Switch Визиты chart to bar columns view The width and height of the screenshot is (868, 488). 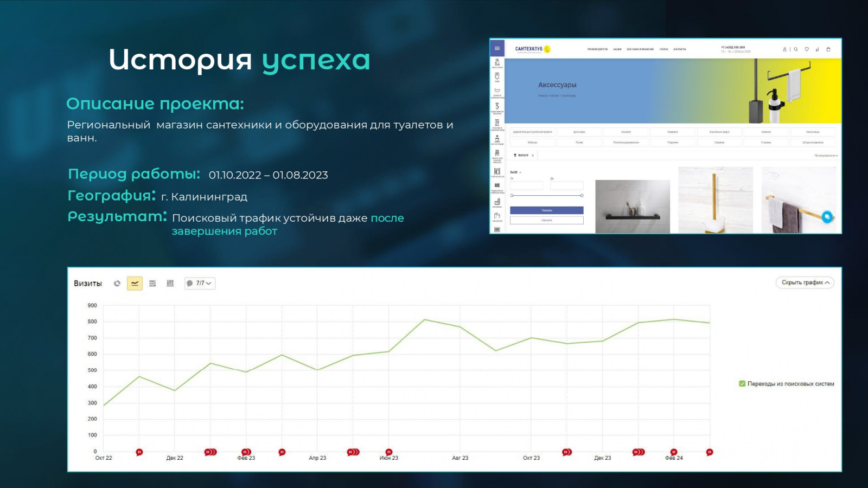pyautogui.click(x=170, y=283)
